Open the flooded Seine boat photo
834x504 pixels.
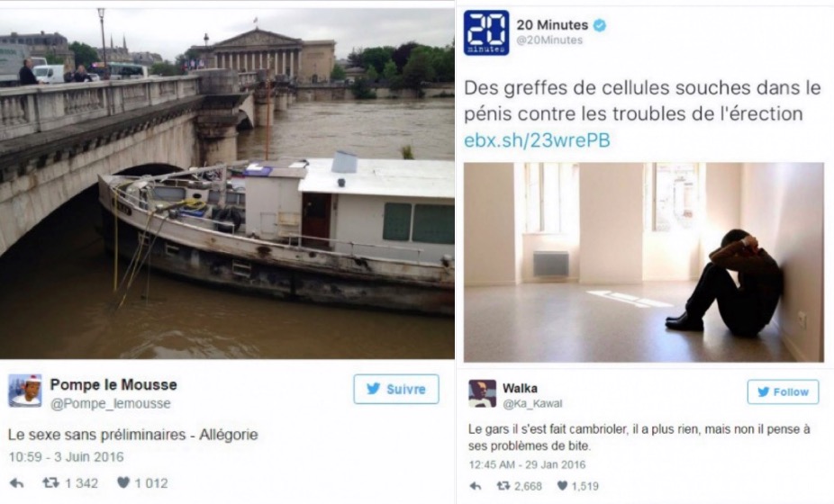tap(227, 184)
